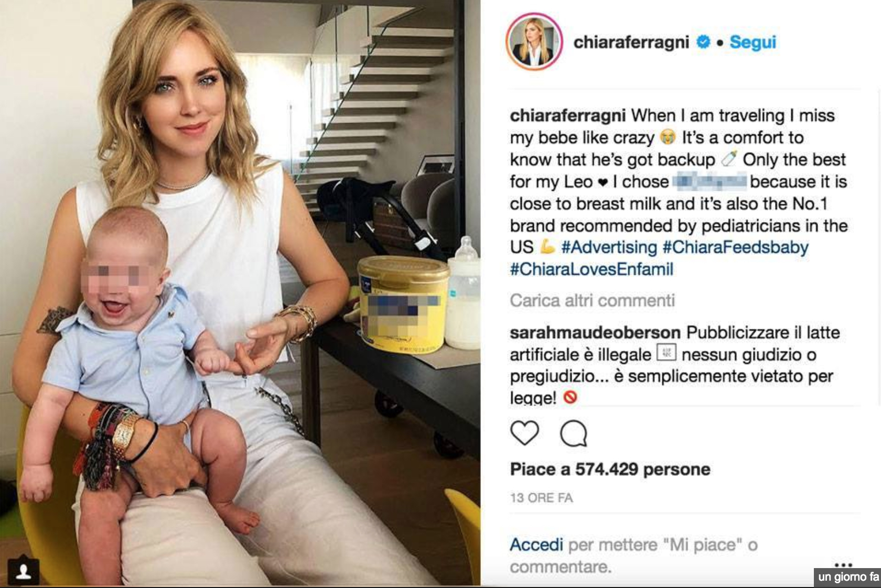Image resolution: width=881 pixels, height=588 pixels.
Task: Open comments via speech bubble icon
Action: [x=574, y=433]
